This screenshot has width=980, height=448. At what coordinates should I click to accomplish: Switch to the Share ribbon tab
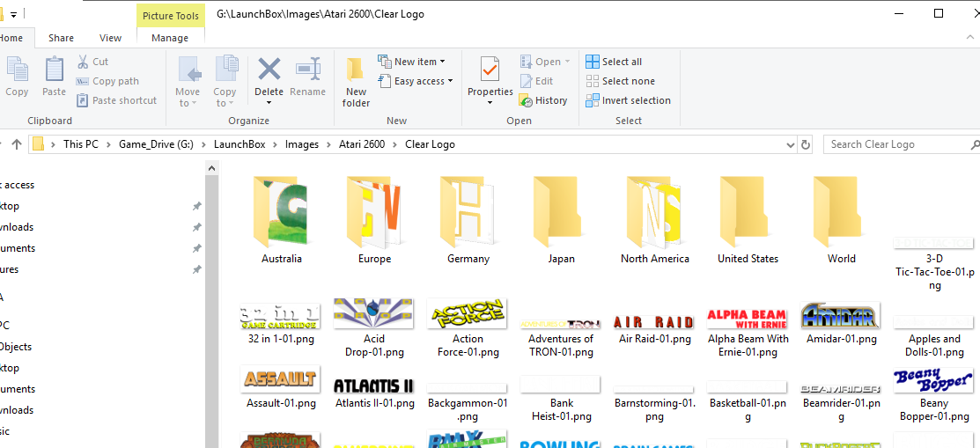pos(62,38)
